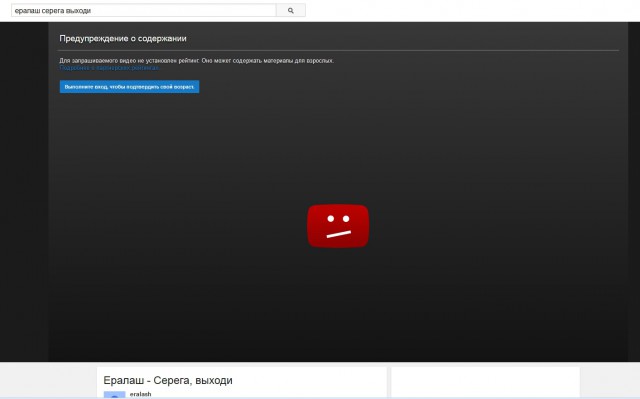Viewport: 640px width, 399px height.
Task: Open the parental ratings details link
Action: (109, 68)
